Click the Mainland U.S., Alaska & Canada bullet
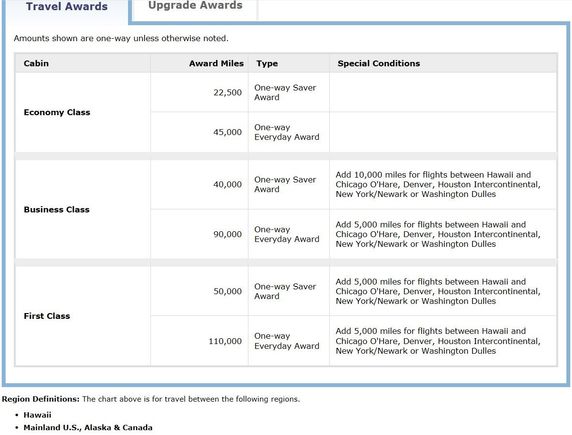The image size is (572, 435). point(88,427)
